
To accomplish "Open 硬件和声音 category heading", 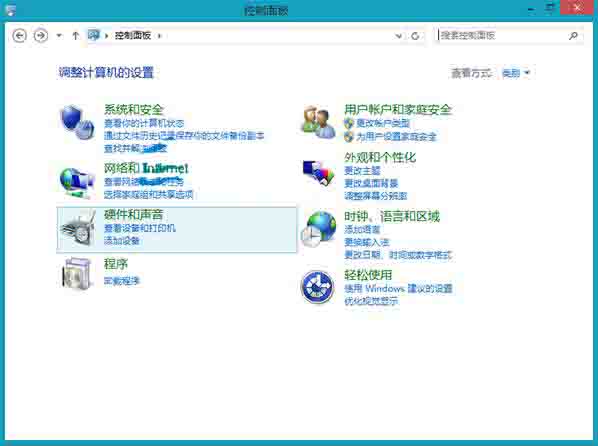I will 133,215.
